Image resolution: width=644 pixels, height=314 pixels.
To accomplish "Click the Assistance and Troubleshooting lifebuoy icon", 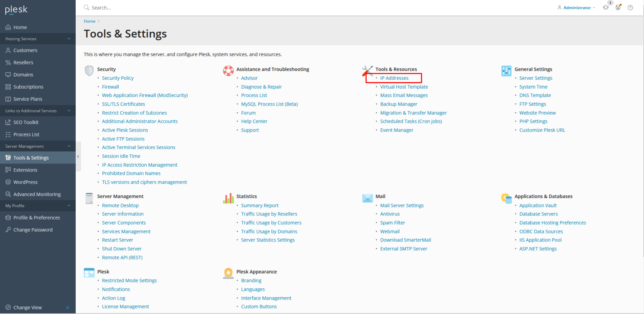I will tap(228, 71).
